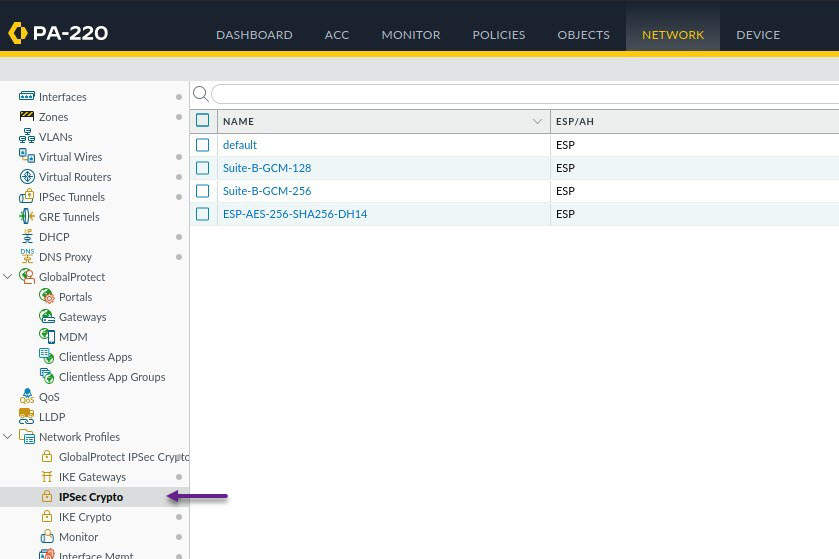Open the Virtual Wires icon
839x559 pixels.
27,156
